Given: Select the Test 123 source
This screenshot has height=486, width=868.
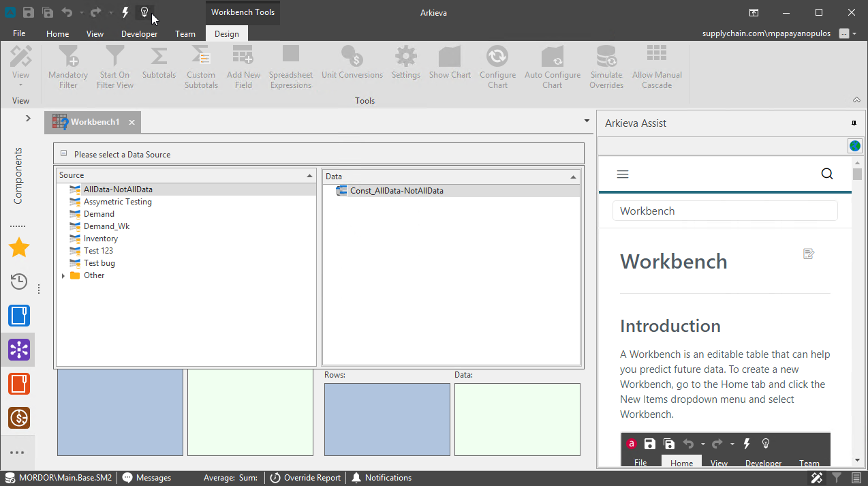Looking at the screenshot, I should click(x=98, y=251).
